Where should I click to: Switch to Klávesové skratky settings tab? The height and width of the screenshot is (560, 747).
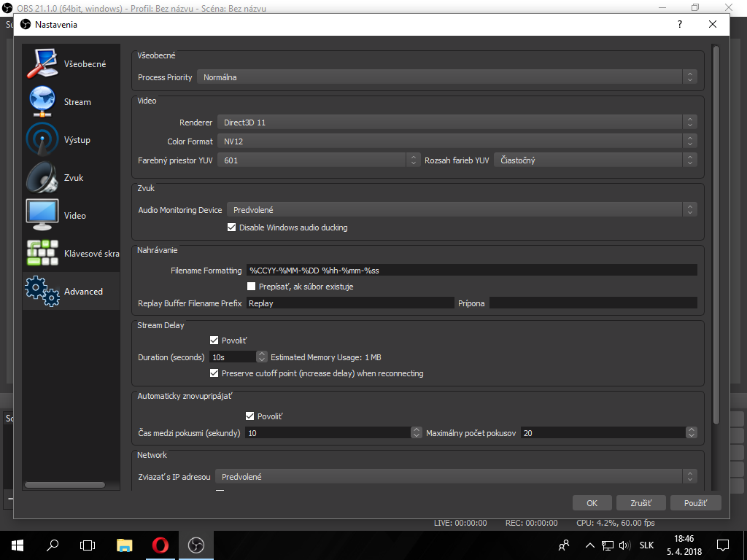pyautogui.click(x=71, y=253)
